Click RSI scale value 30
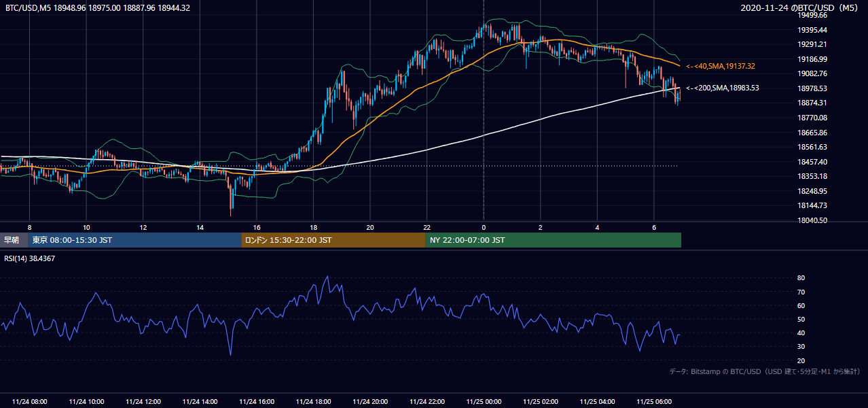868x408 pixels. pyautogui.click(x=801, y=347)
